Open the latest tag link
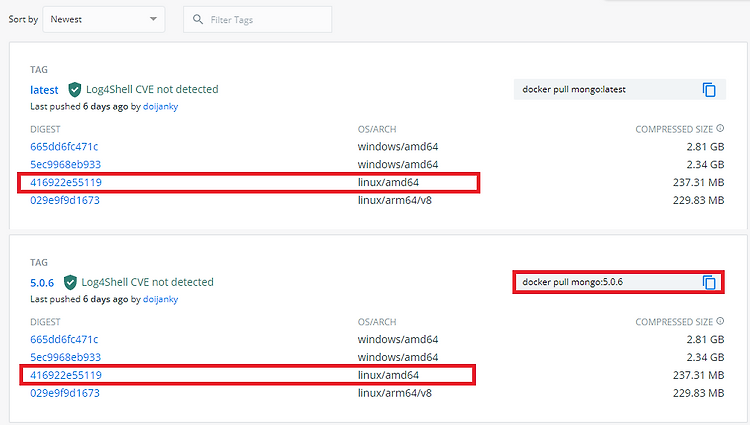The width and height of the screenshot is (750, 425). (44, 90)
